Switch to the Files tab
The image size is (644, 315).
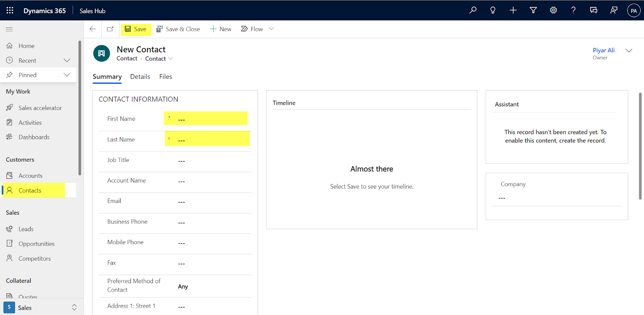point(165,77)
